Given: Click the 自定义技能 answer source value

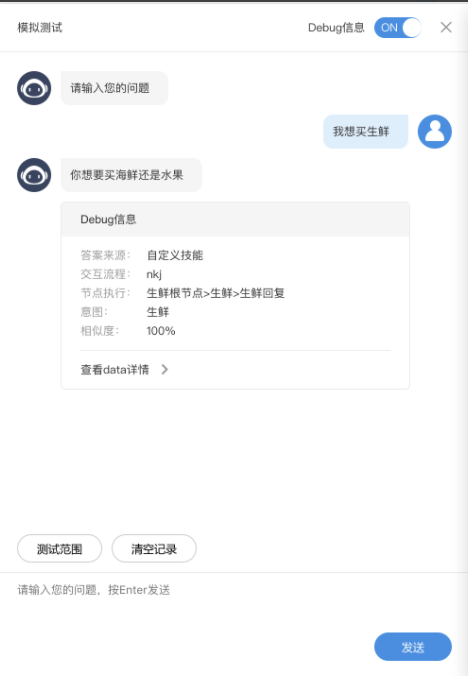Looking at the screenshot, I should (175, 255).
